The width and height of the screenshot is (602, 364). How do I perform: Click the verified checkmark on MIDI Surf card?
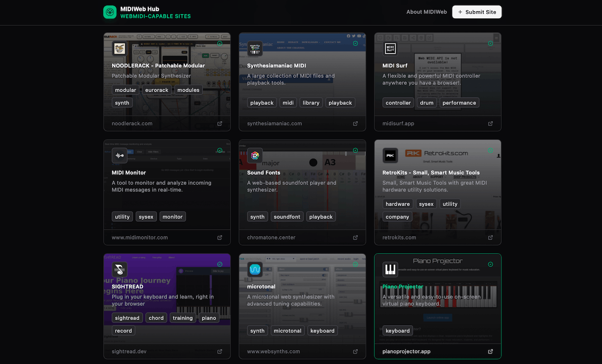click(x=491, y=43)
